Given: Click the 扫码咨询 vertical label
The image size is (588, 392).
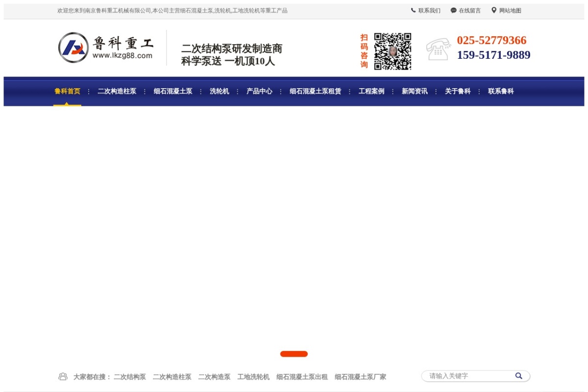Looking at the screenshot, I should [x=364, y=51].
